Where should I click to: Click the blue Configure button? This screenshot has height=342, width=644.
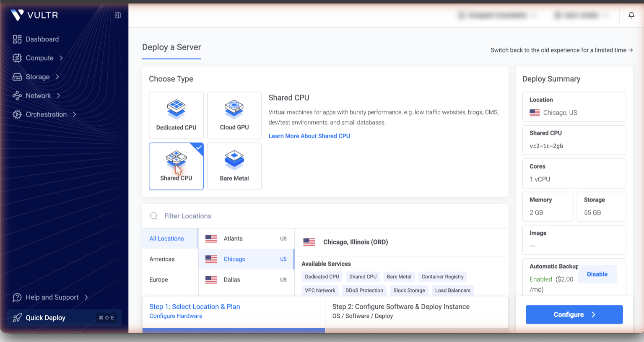pyautogui.click(x=574, y=314)
